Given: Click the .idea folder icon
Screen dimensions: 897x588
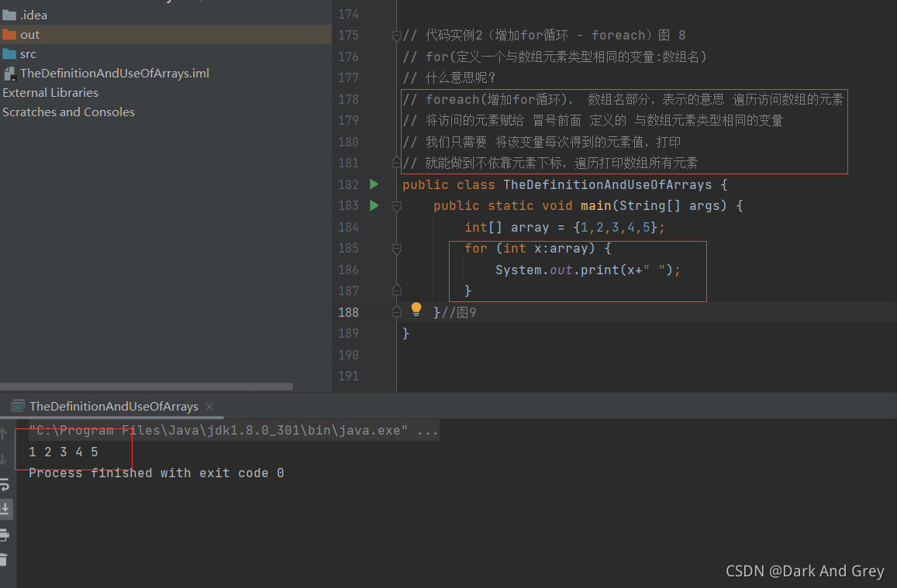Looking at the screenshot, I should 9,15.
